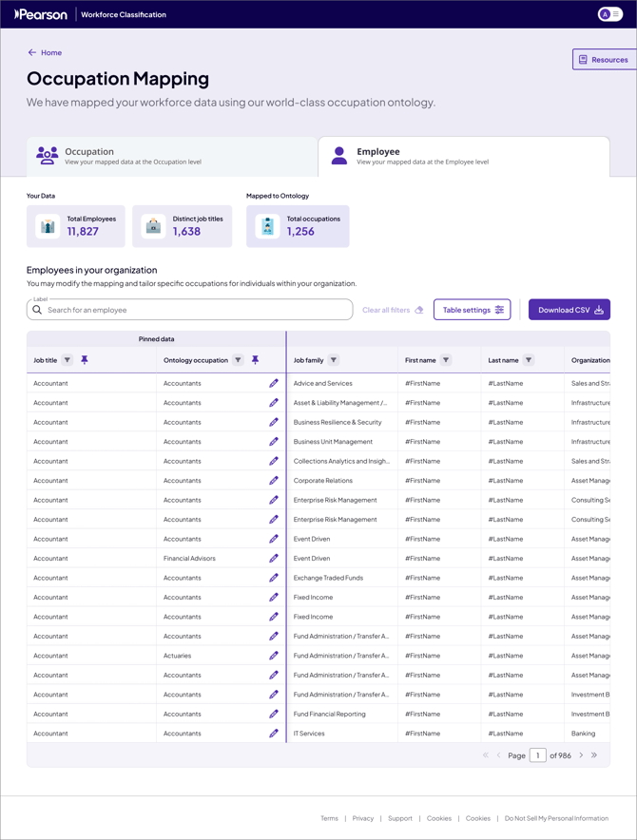Click the Ontology occupation column header
Image resolution: width=637 pixels, height=840 pixels.
coord(196,360)
